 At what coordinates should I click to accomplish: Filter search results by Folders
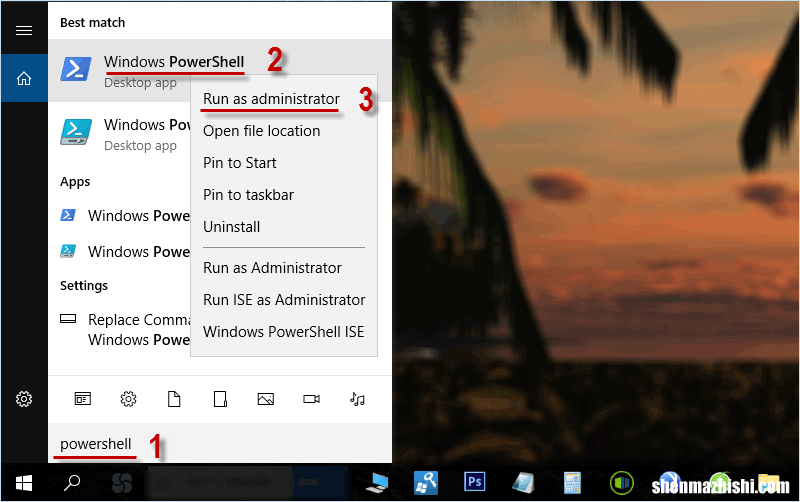point(220,398)
